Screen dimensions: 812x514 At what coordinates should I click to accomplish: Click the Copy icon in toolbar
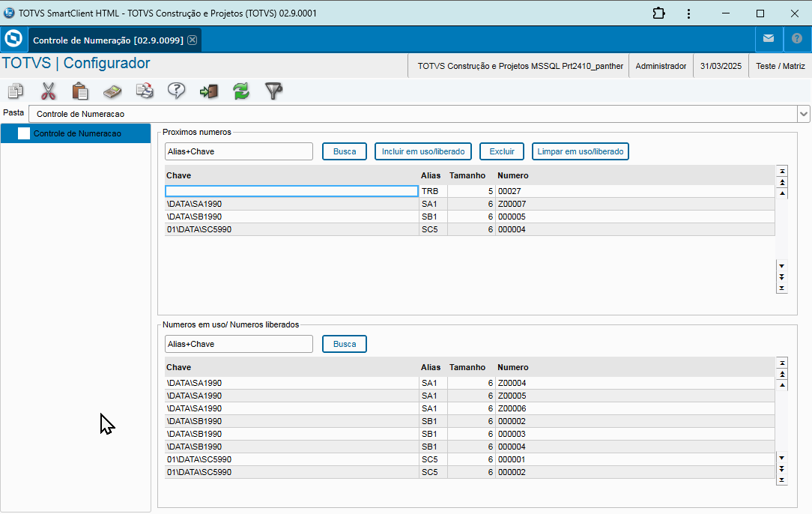point(15,91)
